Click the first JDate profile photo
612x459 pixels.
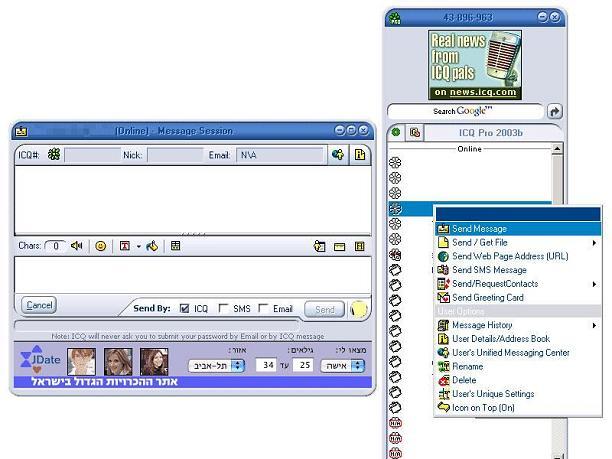click(x=81, y=362)
